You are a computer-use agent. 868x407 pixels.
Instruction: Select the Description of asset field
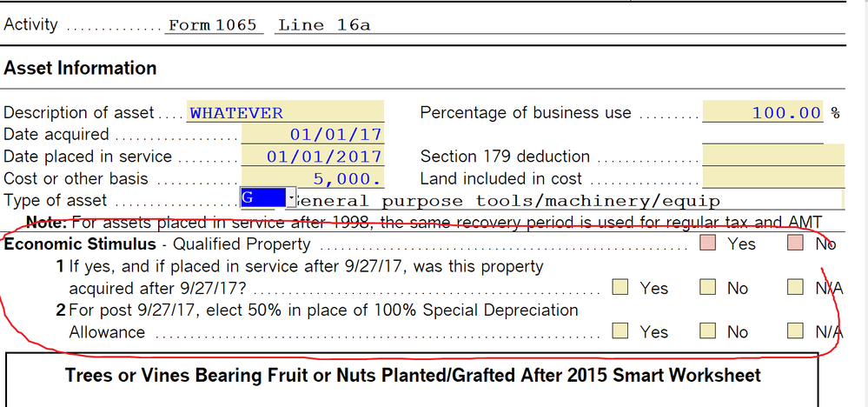[x=286, y=113]
